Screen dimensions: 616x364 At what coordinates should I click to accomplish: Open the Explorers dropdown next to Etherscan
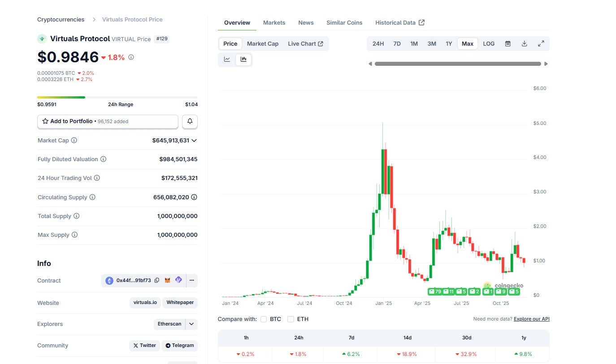coord(191,324)
